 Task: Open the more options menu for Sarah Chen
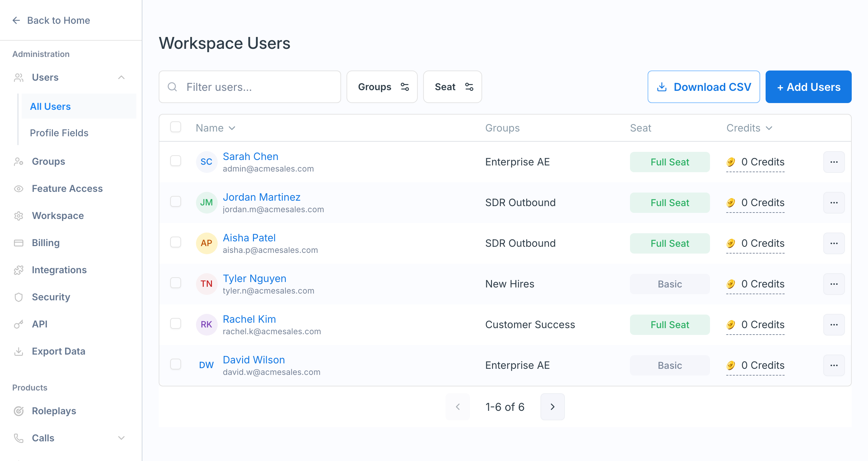point(834,162)
